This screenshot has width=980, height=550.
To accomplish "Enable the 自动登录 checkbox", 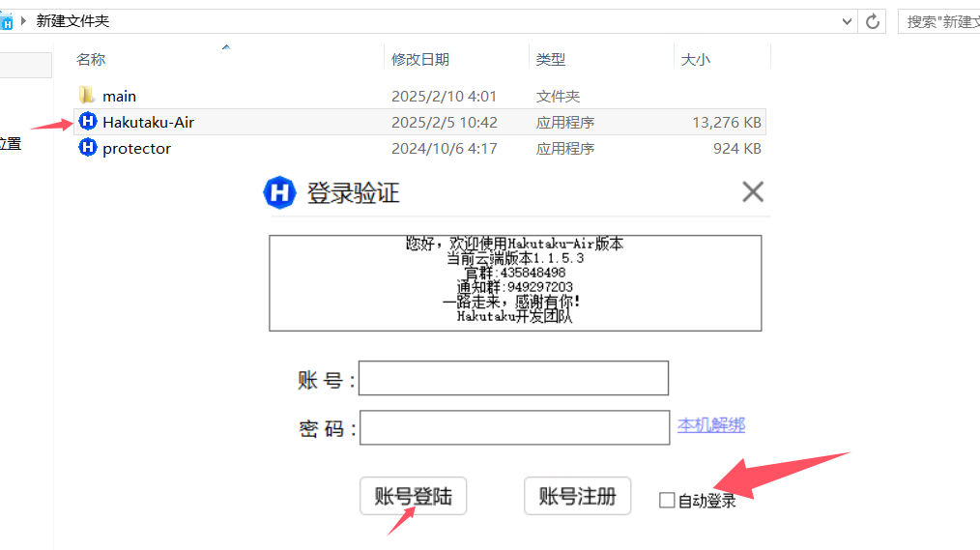I will pyautogui.click(x=667, y=500).
